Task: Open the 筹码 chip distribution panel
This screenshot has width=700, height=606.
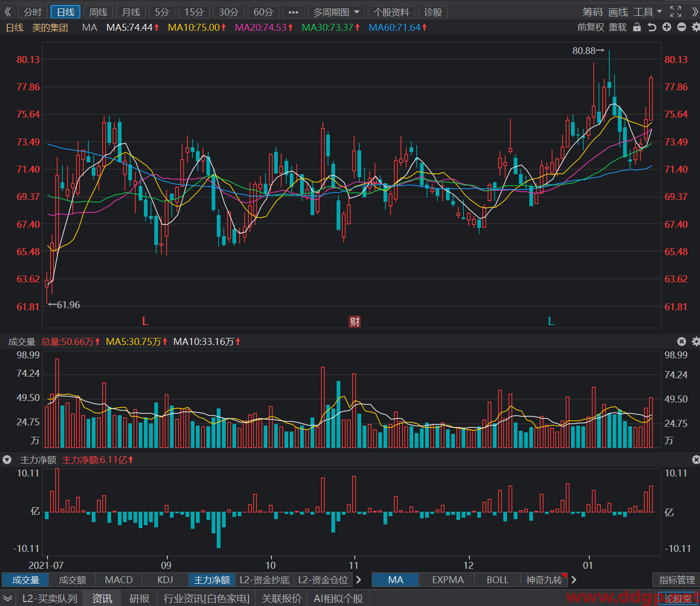Action: tap(592, 11)
